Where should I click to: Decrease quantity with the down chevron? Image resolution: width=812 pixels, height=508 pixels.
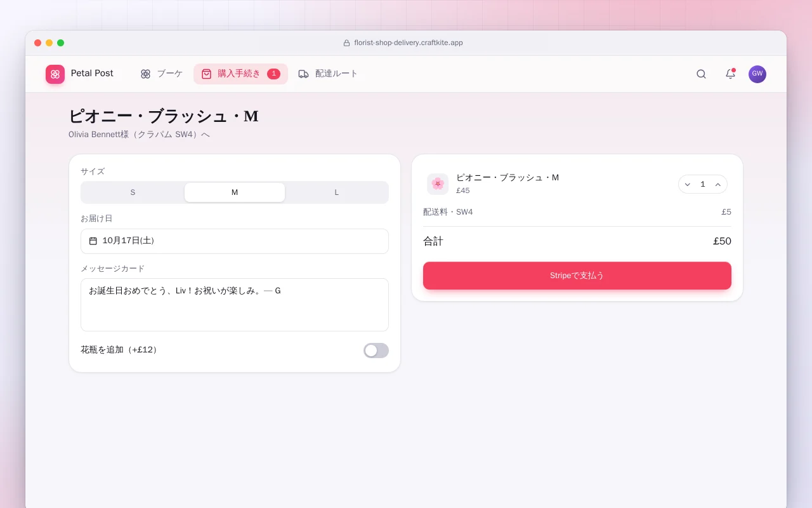(x=687, y=185)
